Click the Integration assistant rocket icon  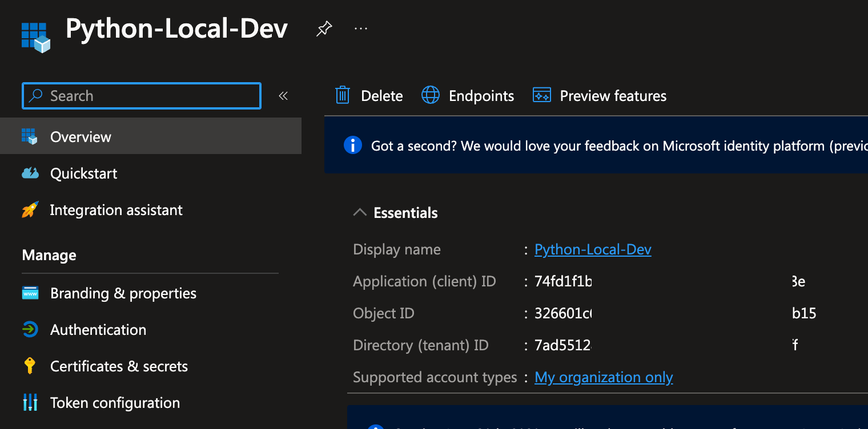[x=30, y=210]
